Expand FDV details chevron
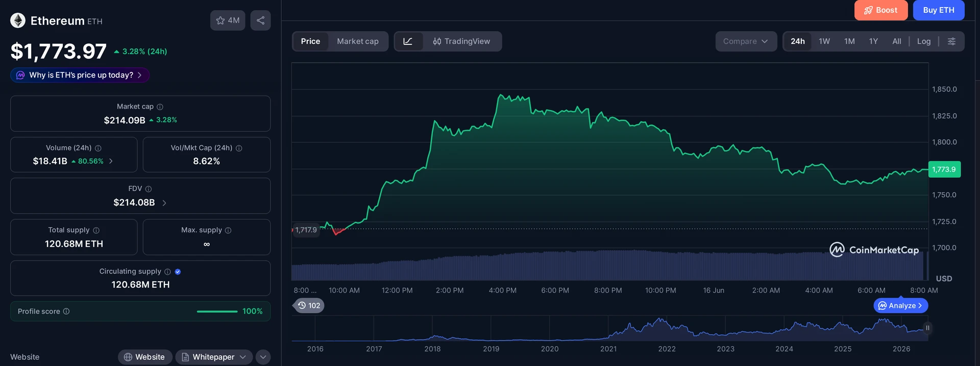 click(x=164, y=203)
